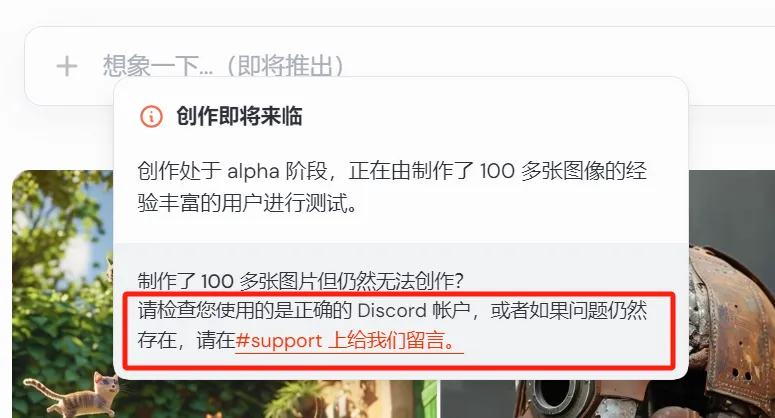Image resolution: width=775 pixels, height=418 pixels.
Task: Open the #support 上给我们留言 link
Action: click(x=349, y=340)
